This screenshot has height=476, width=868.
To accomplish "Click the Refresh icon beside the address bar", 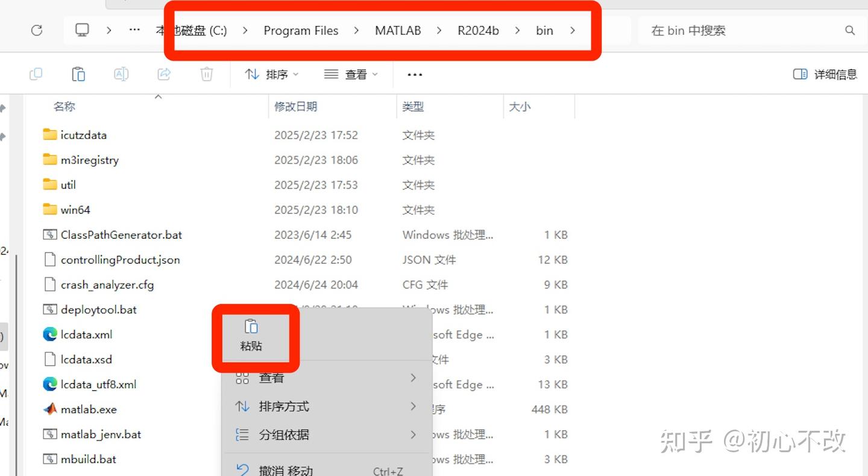I will pos(36,30).
